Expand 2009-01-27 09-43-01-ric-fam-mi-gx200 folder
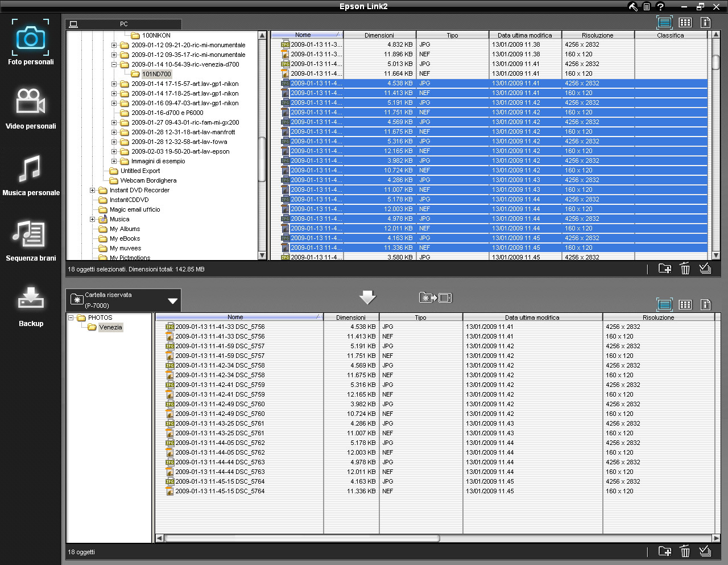This screenshot has width=728, height=565. click(114, 122)
